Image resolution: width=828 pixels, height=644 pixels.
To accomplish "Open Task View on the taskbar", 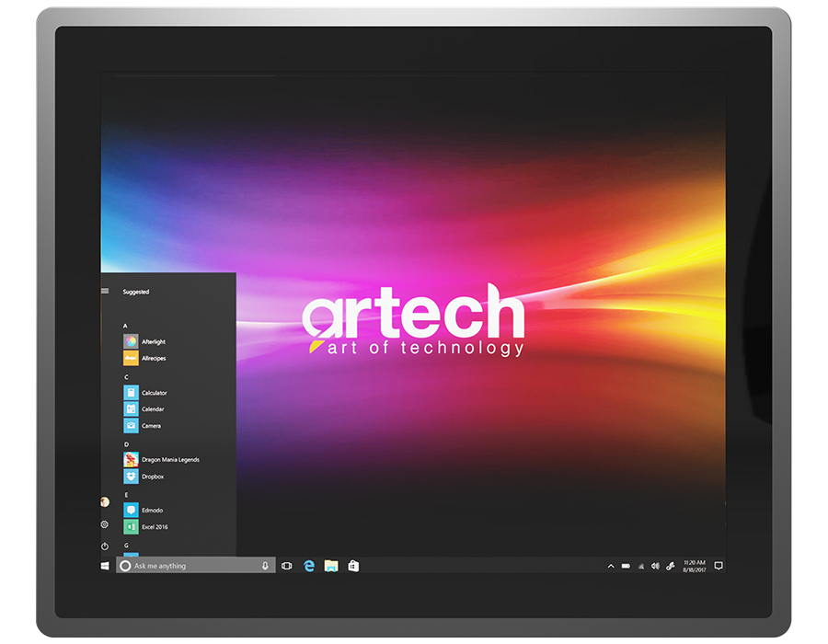I will point(287,566).
